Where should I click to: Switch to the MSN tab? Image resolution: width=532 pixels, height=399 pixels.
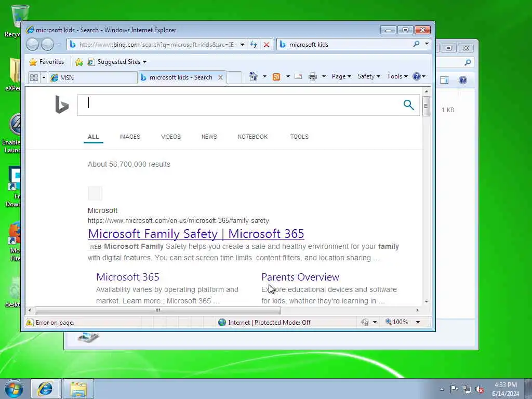pos(92,78)
